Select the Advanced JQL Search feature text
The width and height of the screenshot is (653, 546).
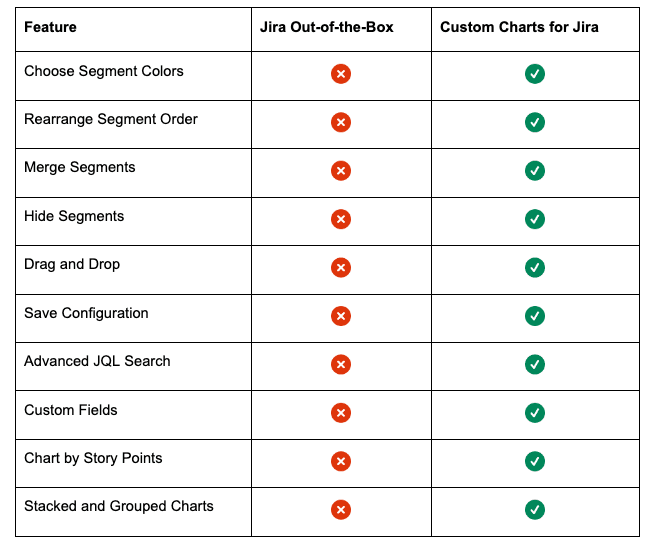click(97, 361)
